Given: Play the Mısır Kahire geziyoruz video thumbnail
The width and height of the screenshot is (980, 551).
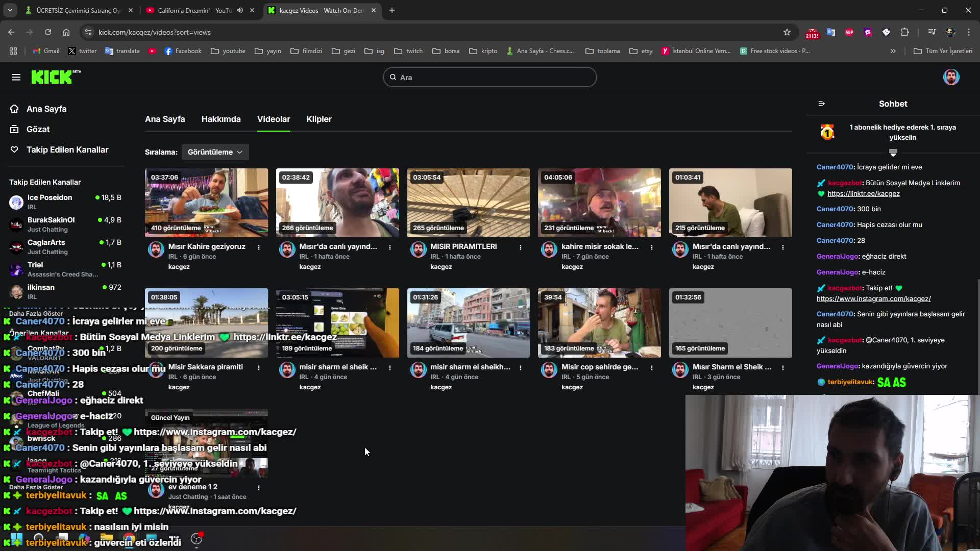Looking at the screenshot, I should click(x=206, y=203).
